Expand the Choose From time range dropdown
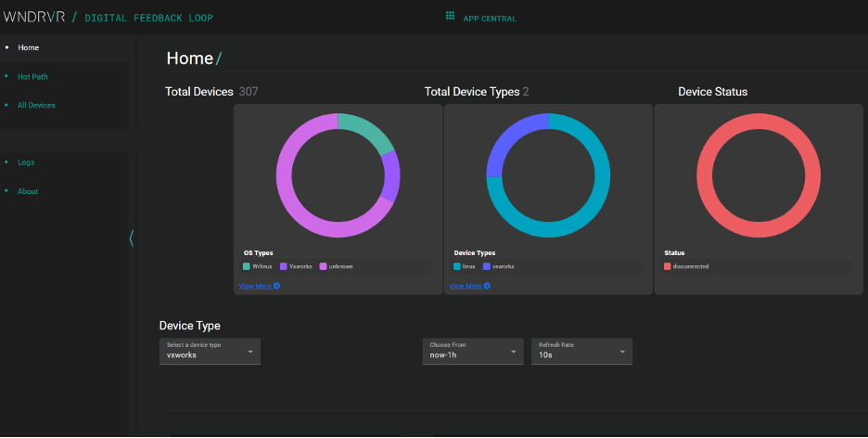 (x=472, y=351)
